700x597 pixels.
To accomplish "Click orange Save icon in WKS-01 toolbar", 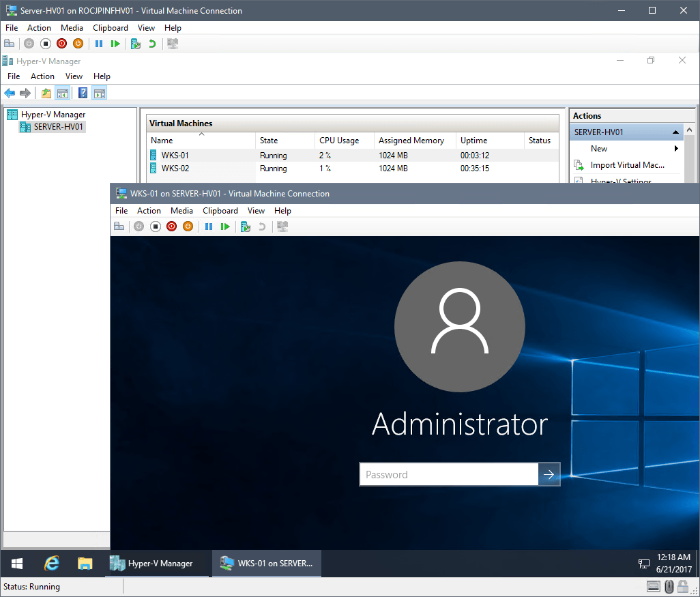I will (188, 227).
